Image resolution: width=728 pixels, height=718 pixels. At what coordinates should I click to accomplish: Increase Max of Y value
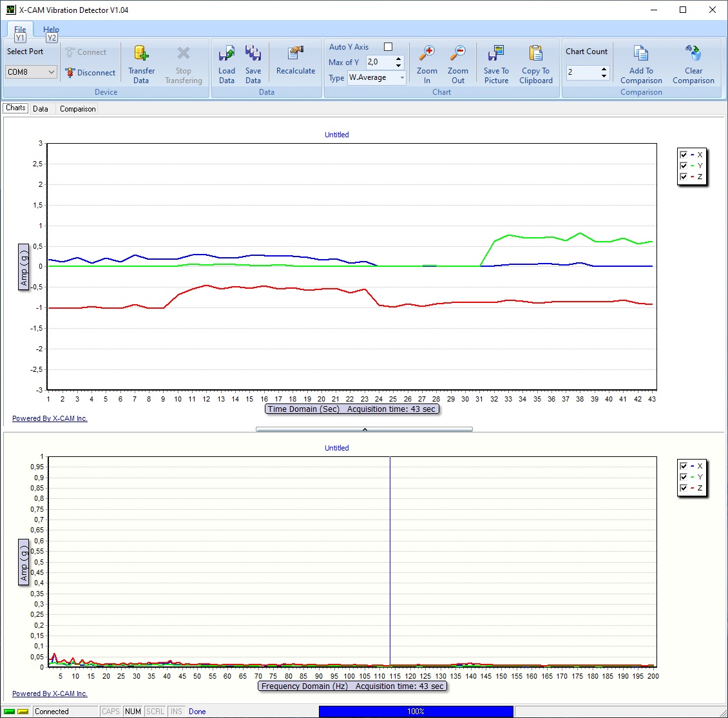[398, 59]
